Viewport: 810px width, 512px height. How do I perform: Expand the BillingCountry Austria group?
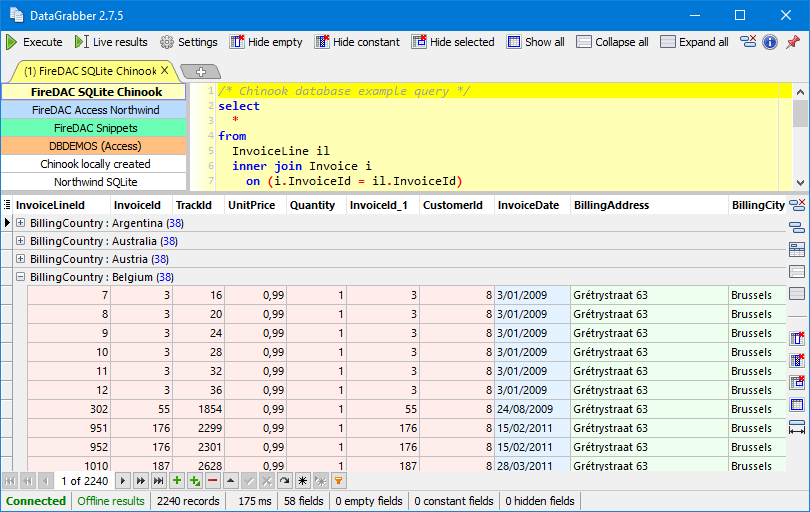point(20,258)
